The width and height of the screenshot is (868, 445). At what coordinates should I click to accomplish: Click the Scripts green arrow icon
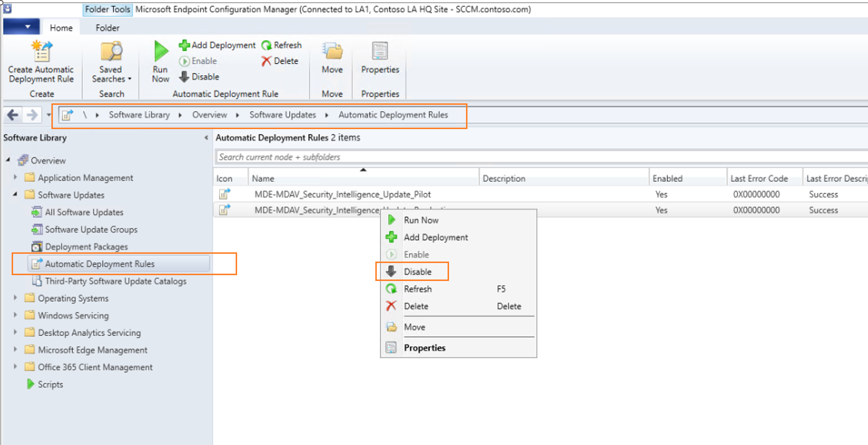(30, 384)
